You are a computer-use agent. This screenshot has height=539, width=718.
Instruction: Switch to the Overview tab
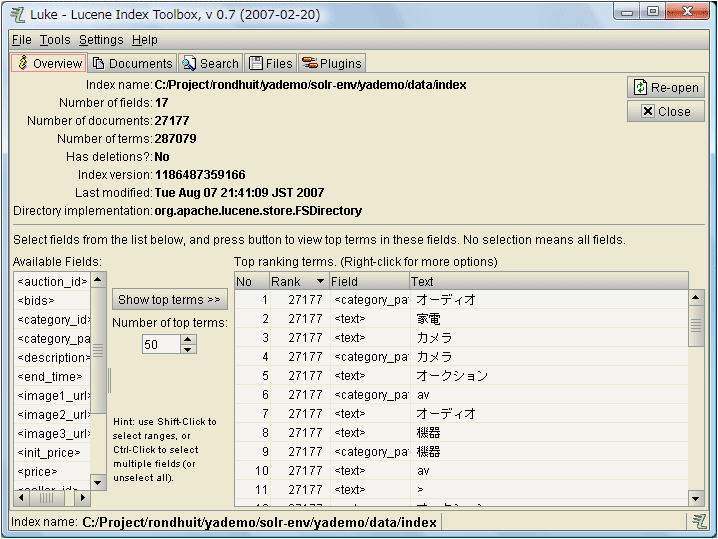point(49,63)
